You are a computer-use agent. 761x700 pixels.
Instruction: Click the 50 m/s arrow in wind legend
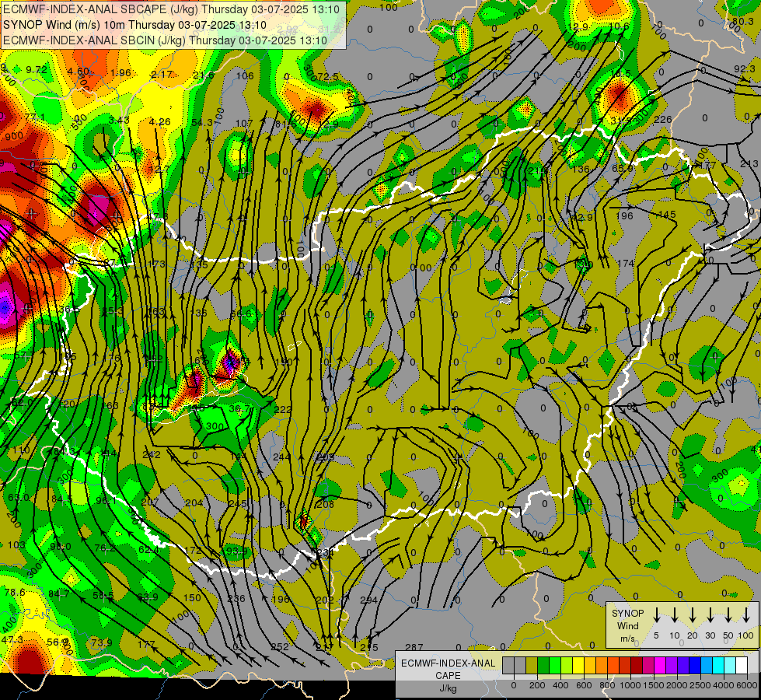(x=728, y=615)
